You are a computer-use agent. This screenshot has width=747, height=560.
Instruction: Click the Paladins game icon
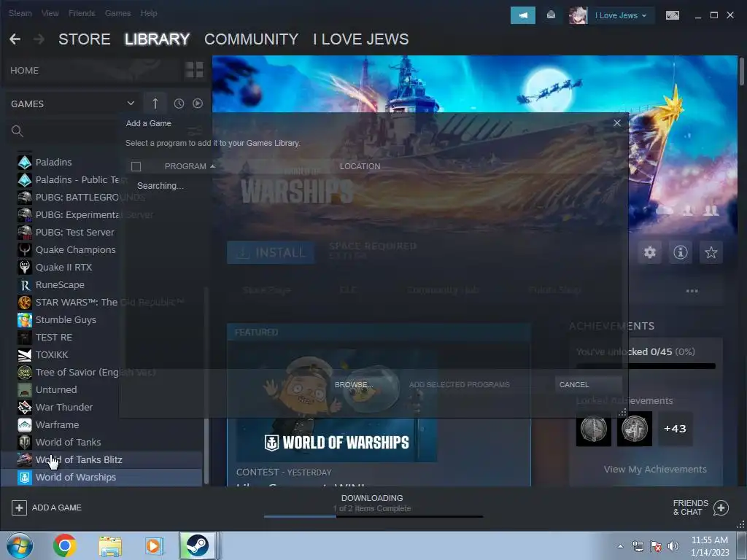click(x=25, y=163)
